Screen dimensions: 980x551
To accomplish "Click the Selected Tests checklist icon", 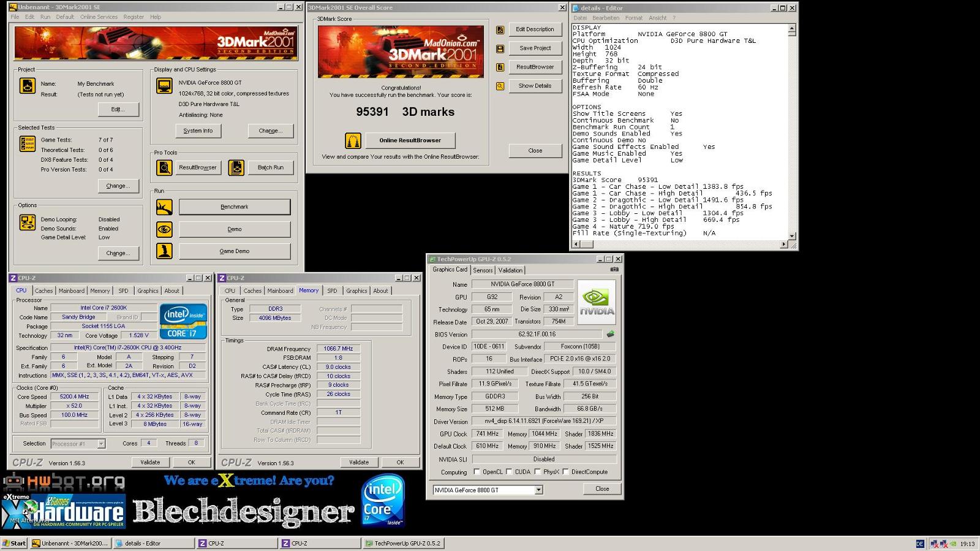I will (x=28, y=144).
